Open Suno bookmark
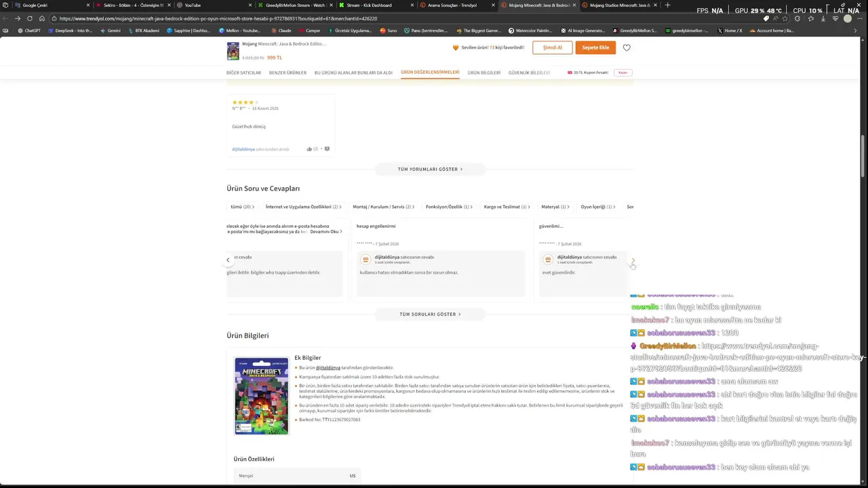 pyautogui.click(x=389, y=30)
